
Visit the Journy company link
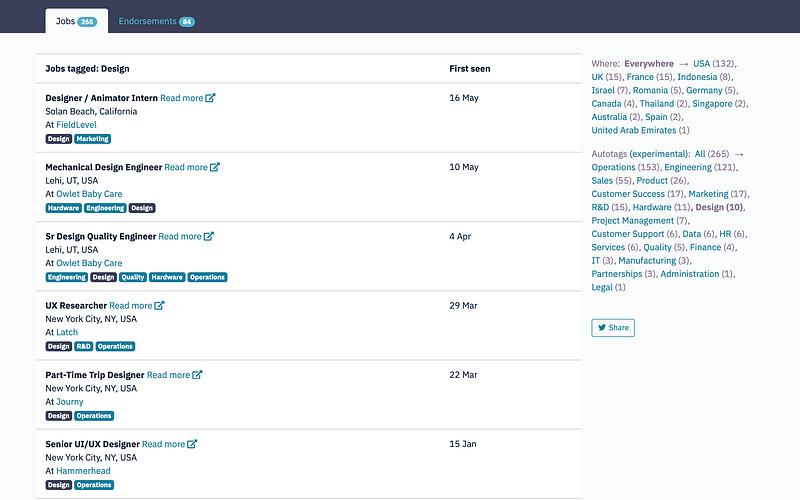(x=69, y=402)
